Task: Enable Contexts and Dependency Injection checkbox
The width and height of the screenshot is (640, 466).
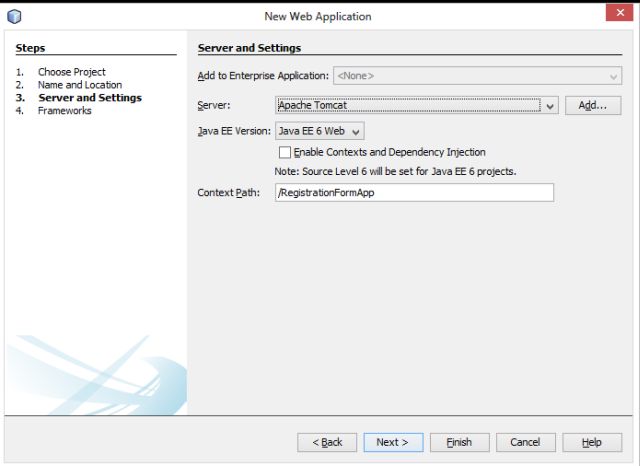Action: tap(285, 152)
